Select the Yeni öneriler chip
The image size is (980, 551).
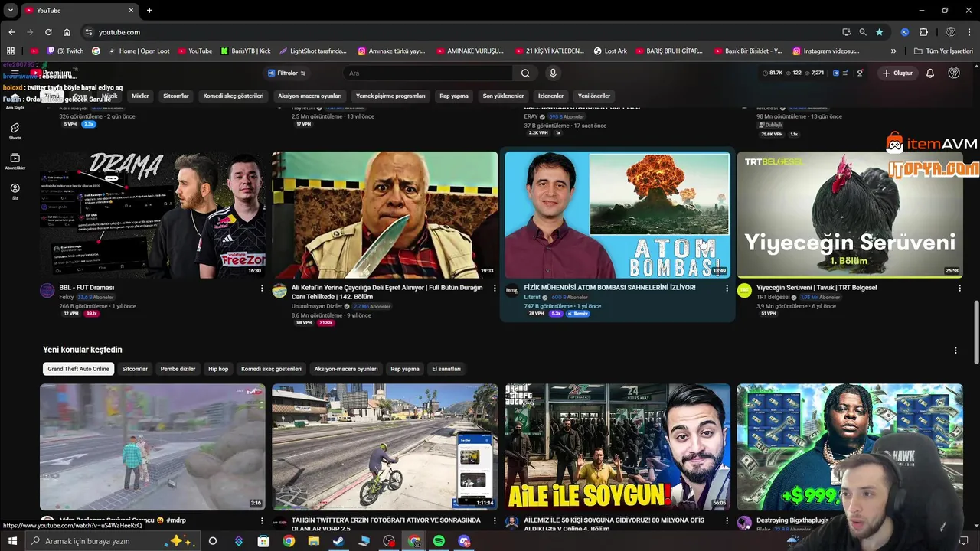coord(594,96)
